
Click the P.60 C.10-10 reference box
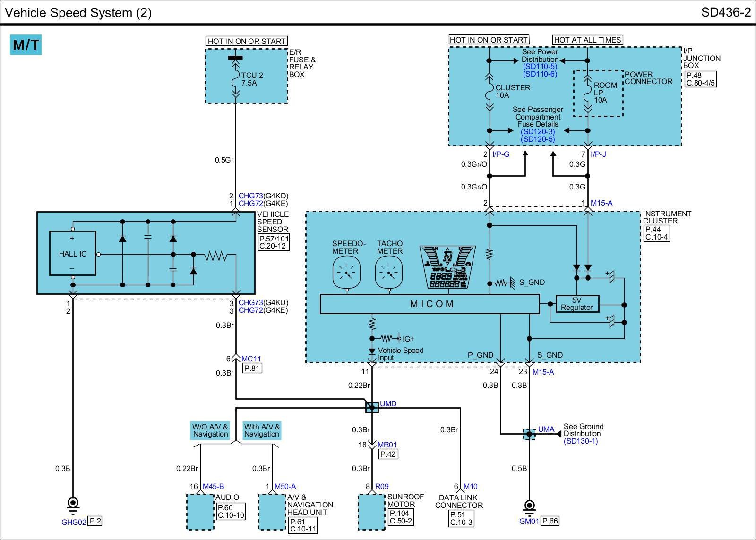tap(231, 512)
